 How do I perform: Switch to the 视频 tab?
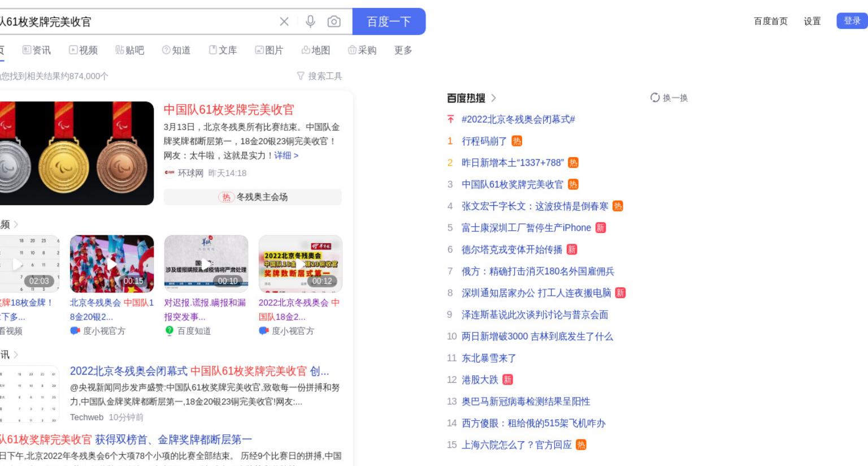click(x=84, y=50)
